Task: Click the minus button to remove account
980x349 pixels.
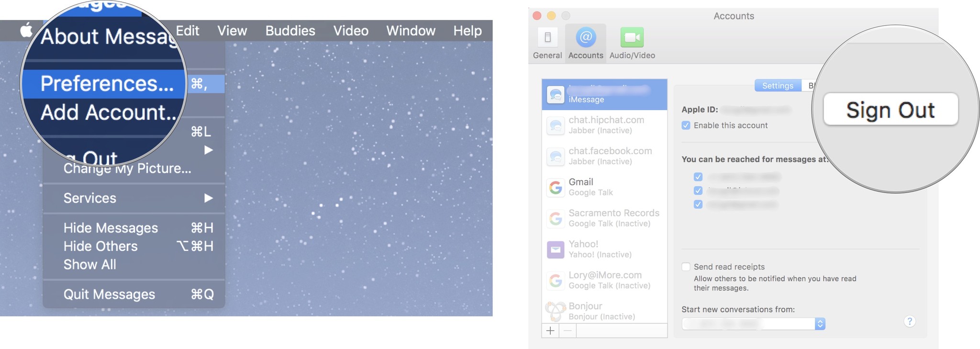Action: click(x=568, y=331)
